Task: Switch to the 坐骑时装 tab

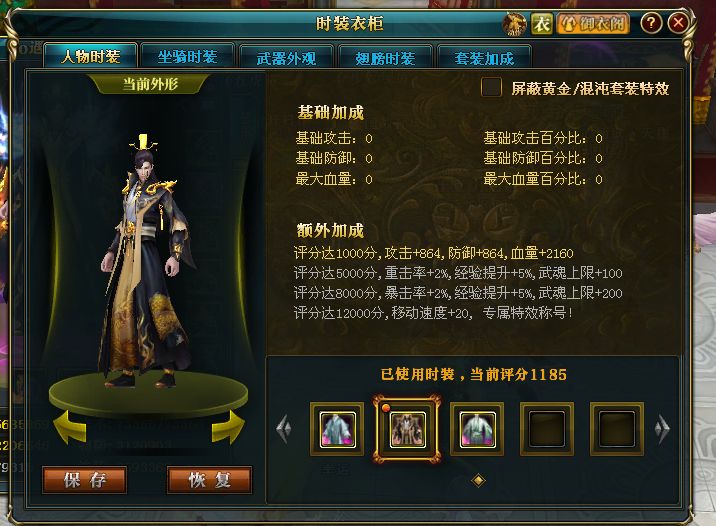Action: (187, 57)
